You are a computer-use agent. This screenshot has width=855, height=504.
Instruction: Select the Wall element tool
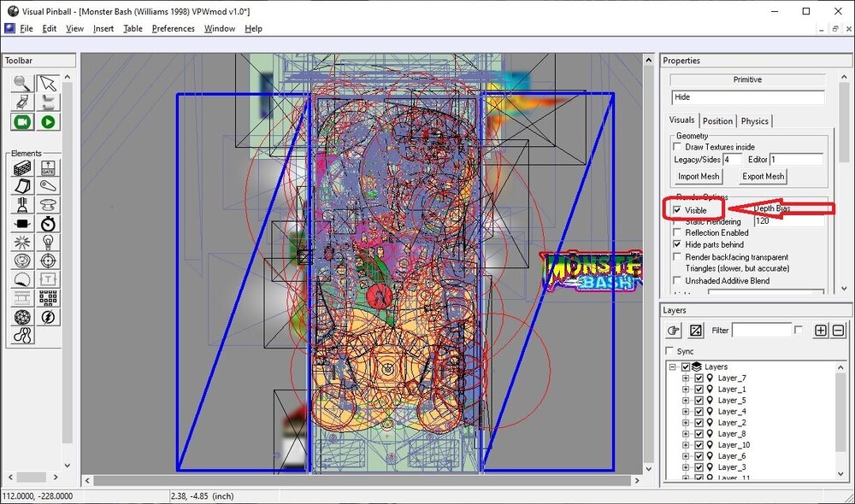point(22,167)
